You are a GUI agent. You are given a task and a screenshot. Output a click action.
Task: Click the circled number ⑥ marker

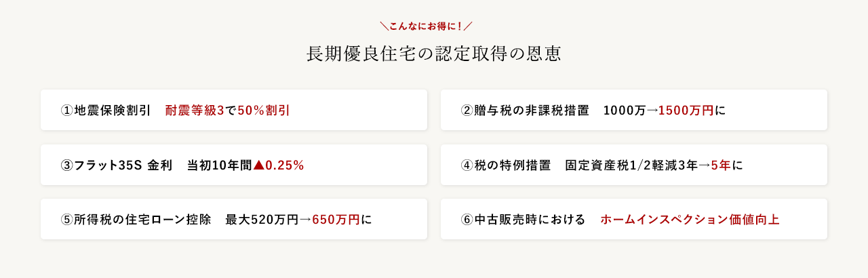[x=467, y=220]
